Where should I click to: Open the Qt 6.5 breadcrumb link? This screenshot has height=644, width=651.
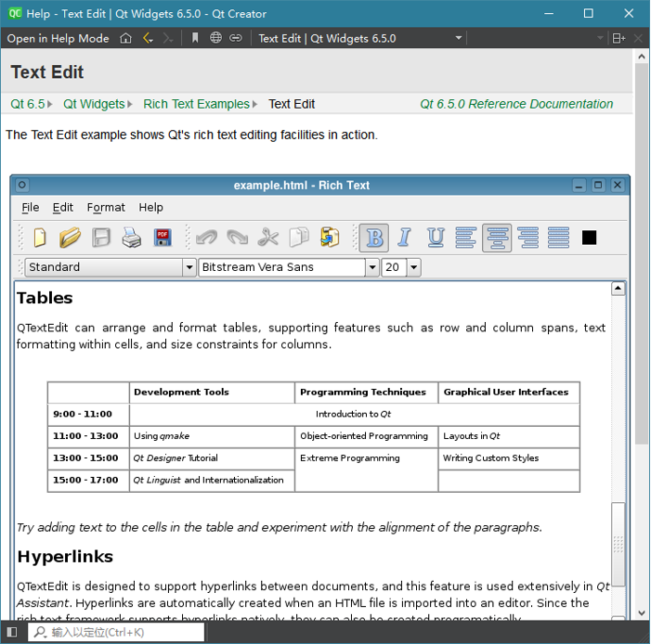(28, 104)
